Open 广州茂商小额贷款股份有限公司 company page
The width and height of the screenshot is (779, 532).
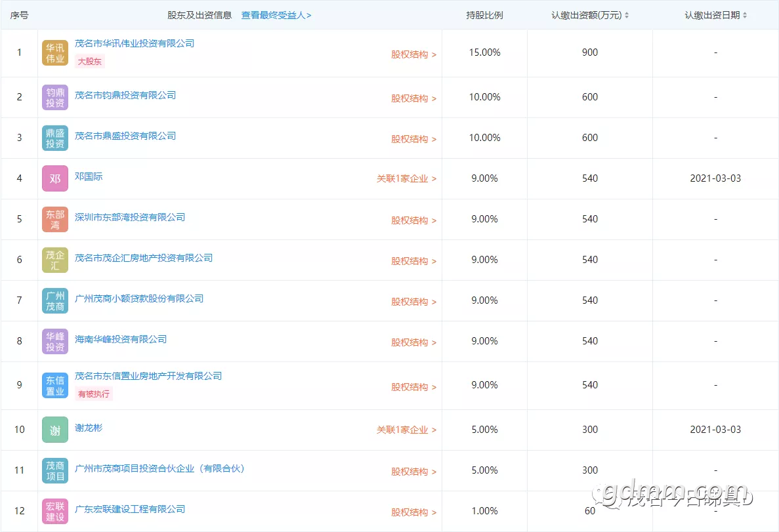pos(139,299)
